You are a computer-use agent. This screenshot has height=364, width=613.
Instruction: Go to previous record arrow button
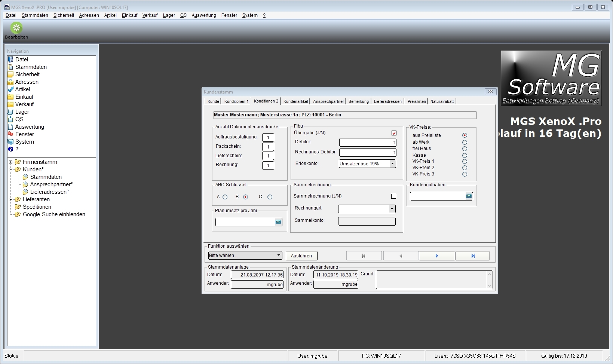click(x=401, y=256)
